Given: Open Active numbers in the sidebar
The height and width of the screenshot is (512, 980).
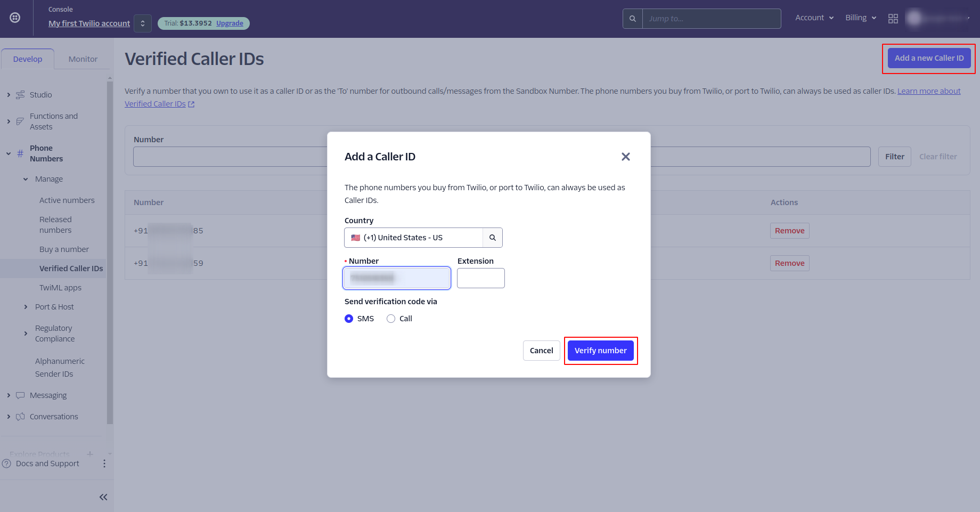Looking at the screenshot, I should (x=67, y=200).
